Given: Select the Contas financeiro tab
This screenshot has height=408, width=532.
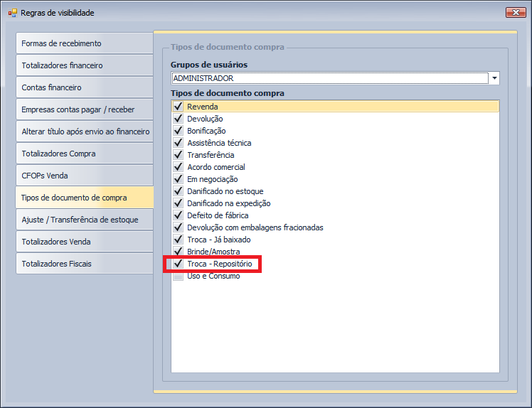Looking at the screenshot, I should pos(84,87).
